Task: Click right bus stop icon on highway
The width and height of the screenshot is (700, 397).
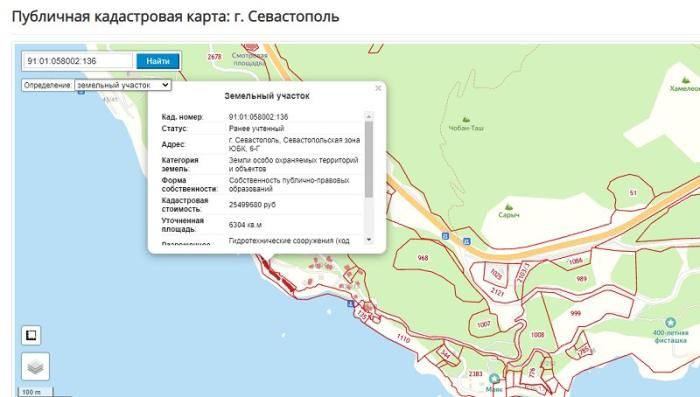Action: pos(467,242)
